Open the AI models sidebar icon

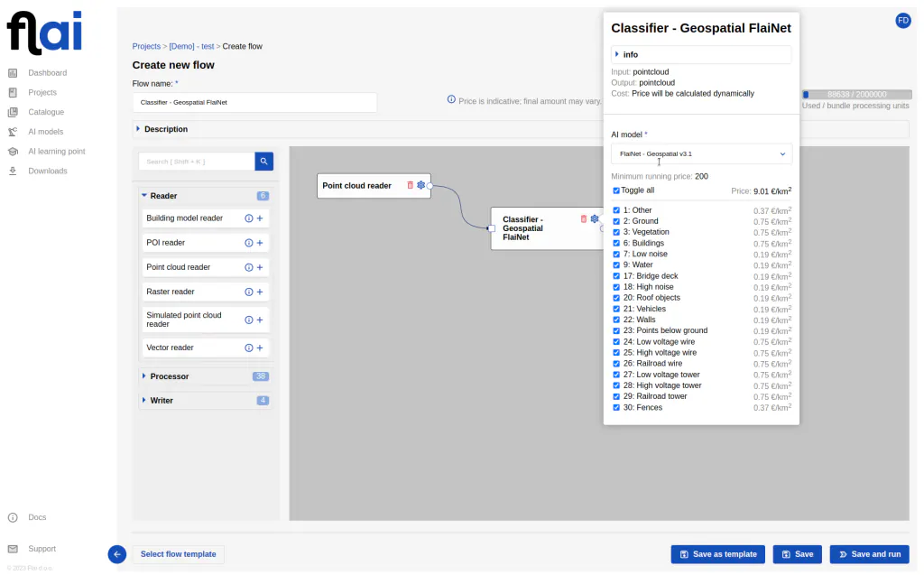pos(13,132)
